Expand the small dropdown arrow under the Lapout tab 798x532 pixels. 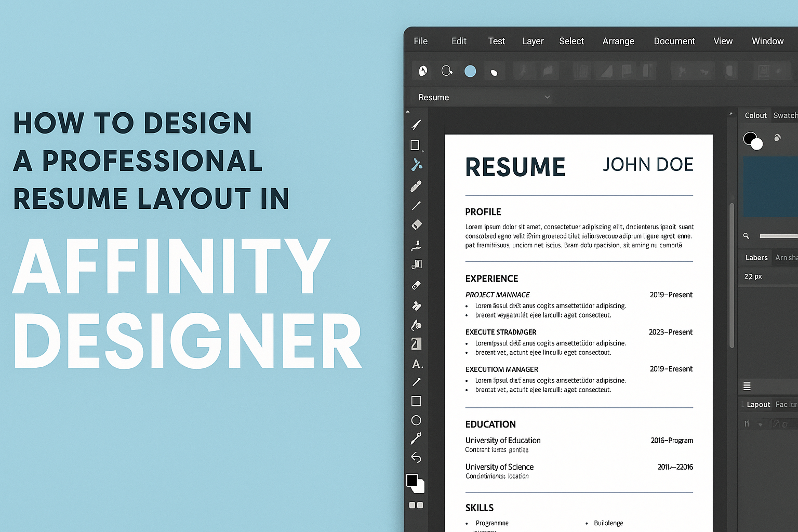click(x=761, y=424)
